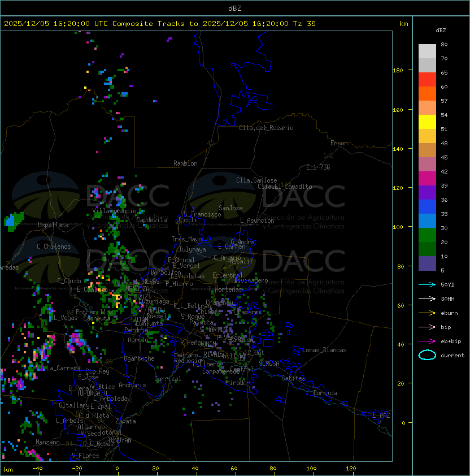Viewport: 470px width, 476px height.
Task: Click the gray 70 dBZ color swatch
Action: (427, 51)
